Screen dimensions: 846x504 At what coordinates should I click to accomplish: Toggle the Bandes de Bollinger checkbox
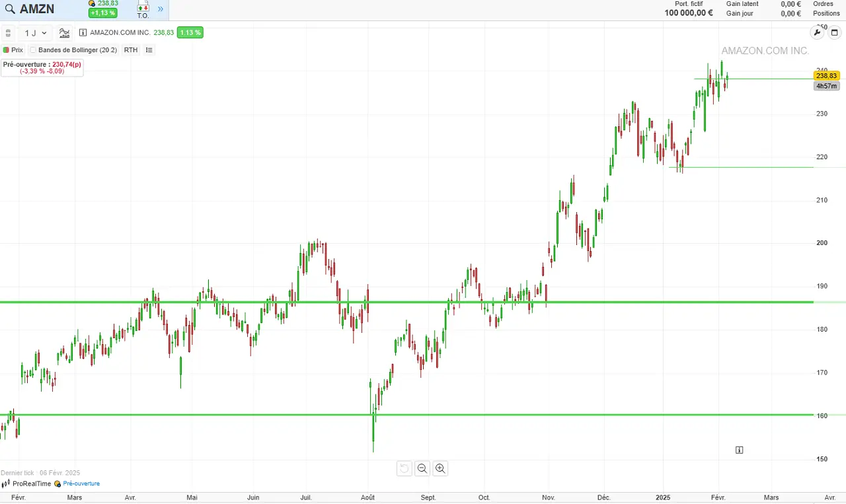pos(33,50)
